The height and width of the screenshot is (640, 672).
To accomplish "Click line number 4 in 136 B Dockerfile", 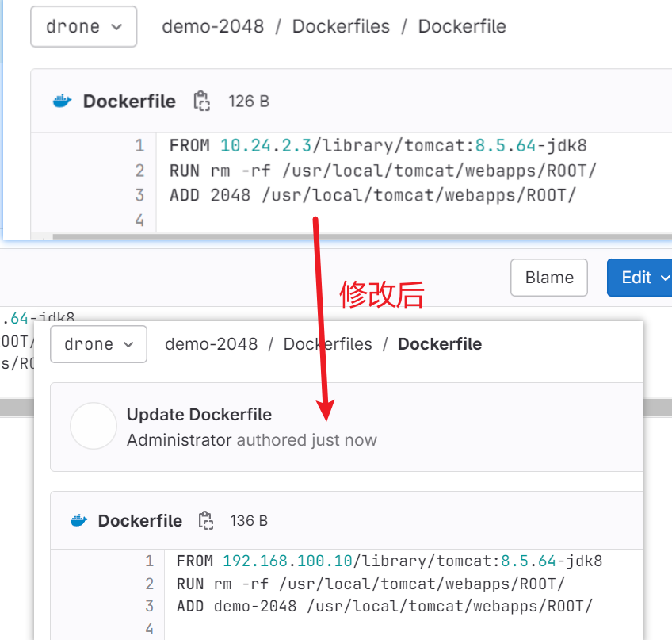I will tap(149, 629).
